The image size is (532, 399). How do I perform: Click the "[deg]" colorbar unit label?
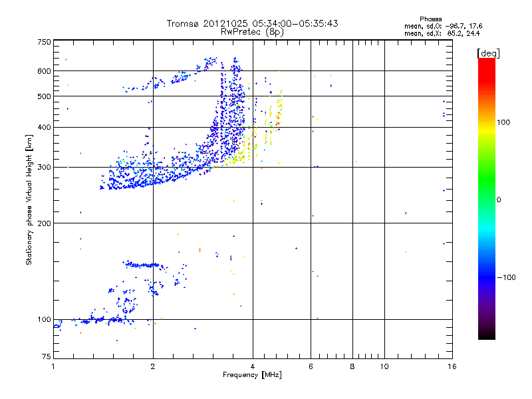tap(488, 53)
